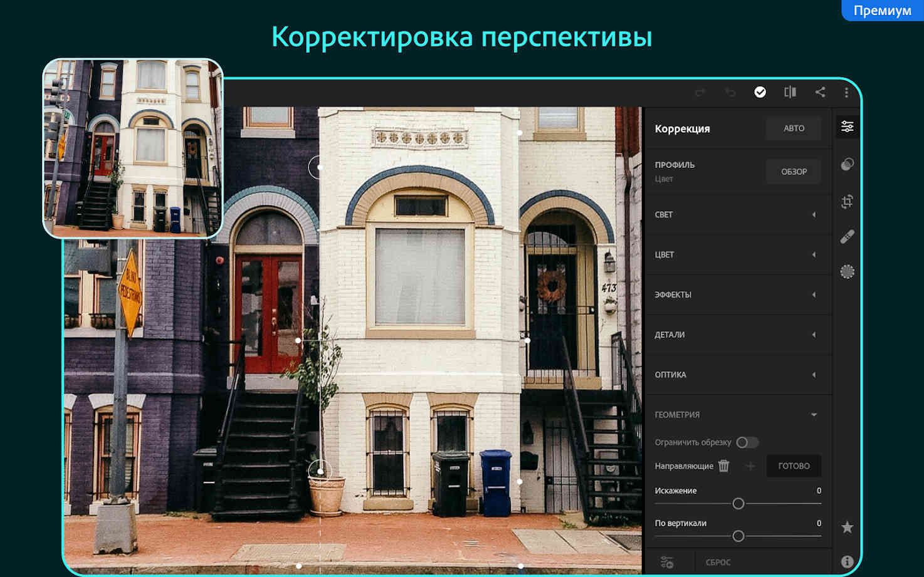Click the original photo thumbnail

point(133,148)
